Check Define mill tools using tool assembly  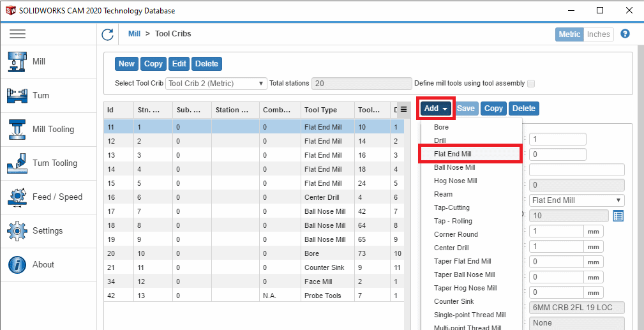click(531, 84)
